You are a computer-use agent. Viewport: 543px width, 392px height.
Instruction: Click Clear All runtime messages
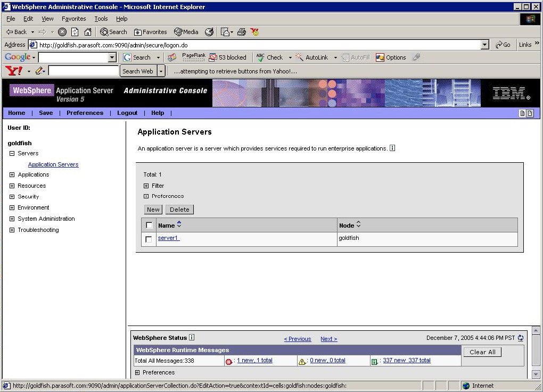pos(482,352)
